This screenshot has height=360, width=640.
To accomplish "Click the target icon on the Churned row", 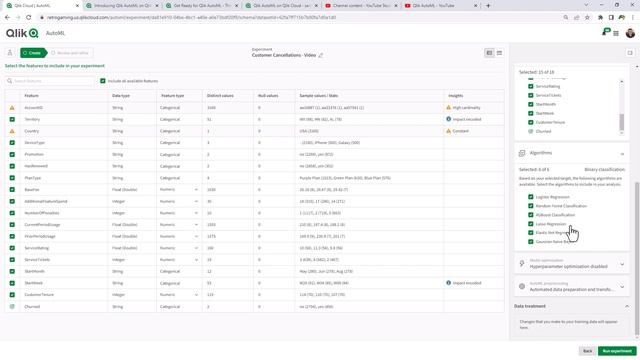I will (12, 307).
